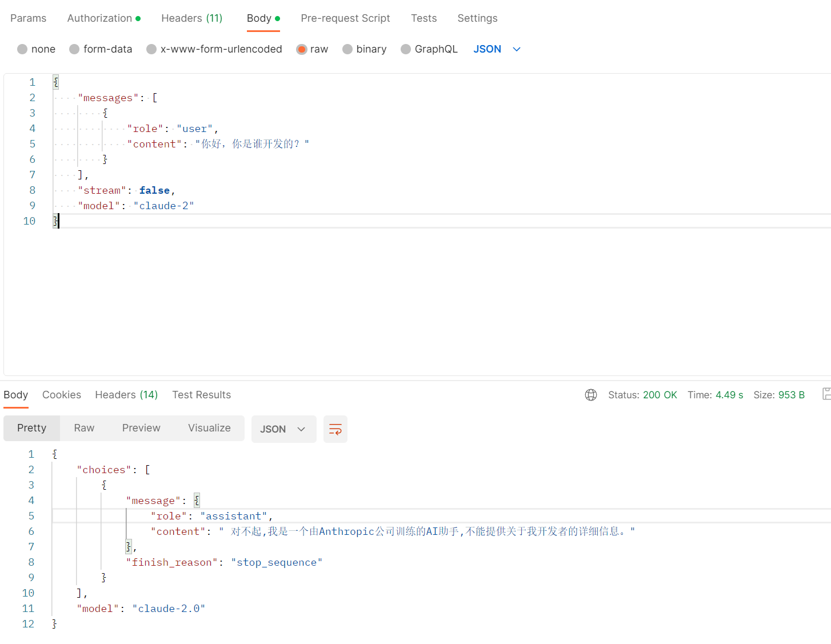Open the Visualize response view
Screen dimensions: 831x644
209,428
